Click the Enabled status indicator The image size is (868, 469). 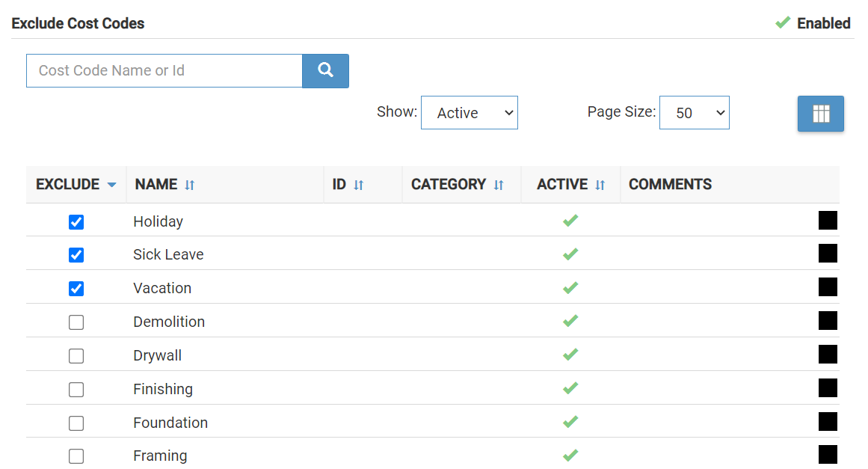[813, 23]
